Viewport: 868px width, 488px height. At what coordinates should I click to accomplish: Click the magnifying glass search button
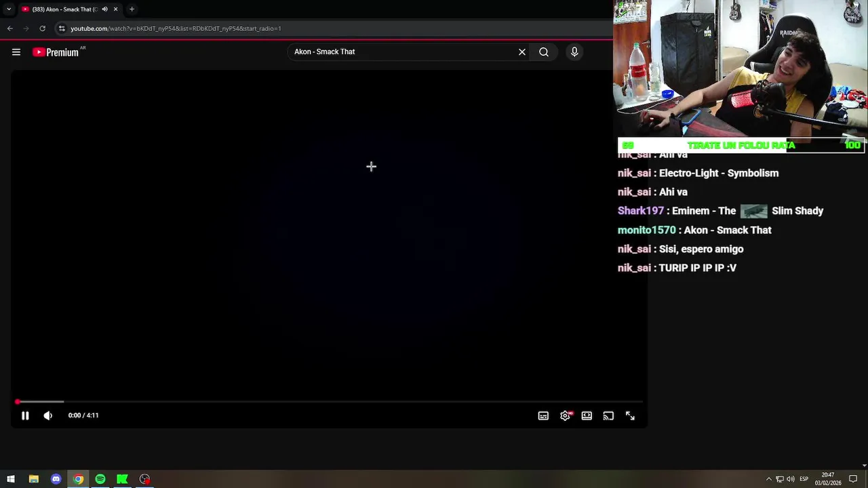pyautogui.click(x=544, y=52)
